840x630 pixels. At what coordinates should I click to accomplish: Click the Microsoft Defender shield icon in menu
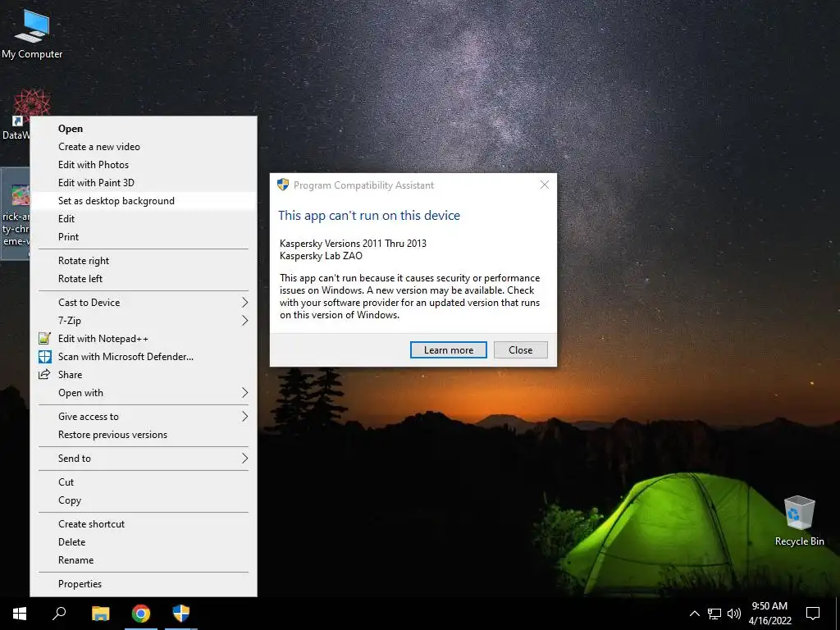click(45, 357)
